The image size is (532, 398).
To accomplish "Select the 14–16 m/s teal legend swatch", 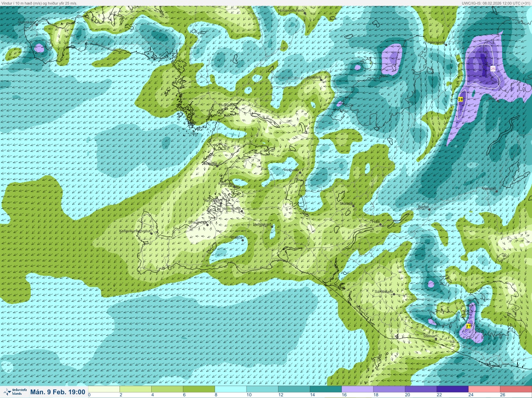I will tap(325, 389).
